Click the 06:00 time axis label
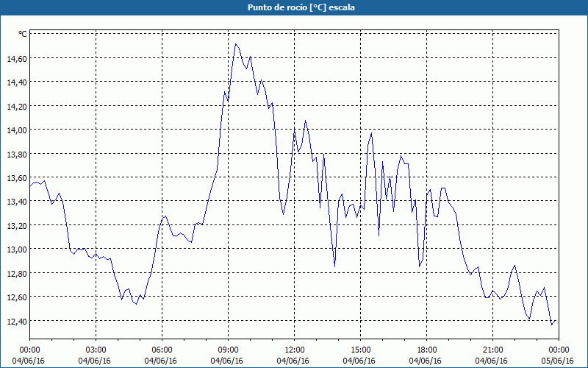The image size is (588, 368). (162, 350)
